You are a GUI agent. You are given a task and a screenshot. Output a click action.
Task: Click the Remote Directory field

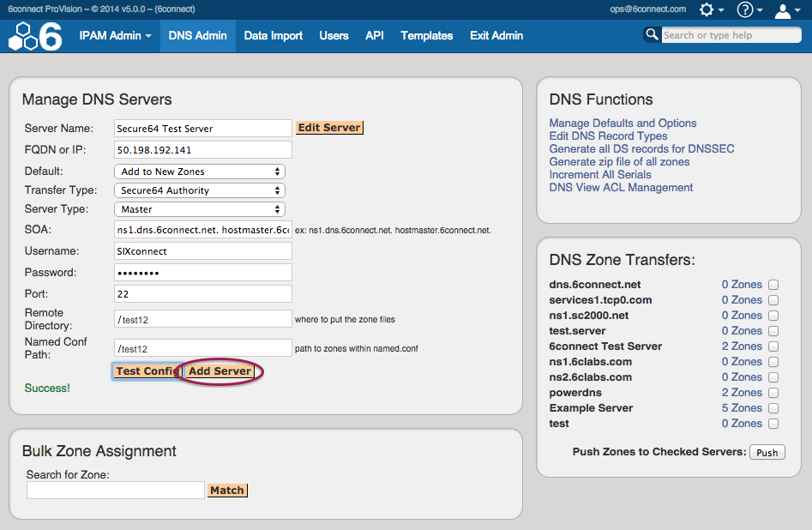point(203,319)
